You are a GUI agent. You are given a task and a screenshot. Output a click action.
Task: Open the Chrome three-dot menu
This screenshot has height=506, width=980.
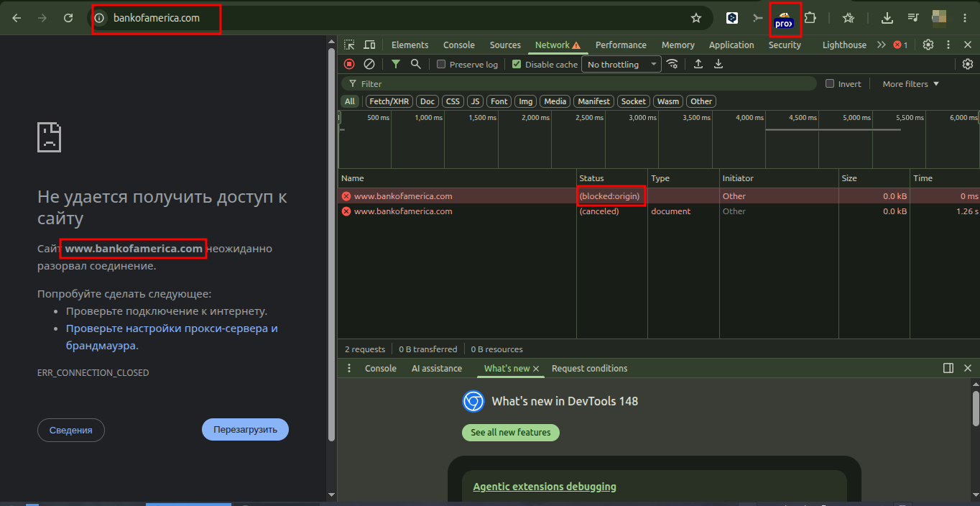[965, 18]
